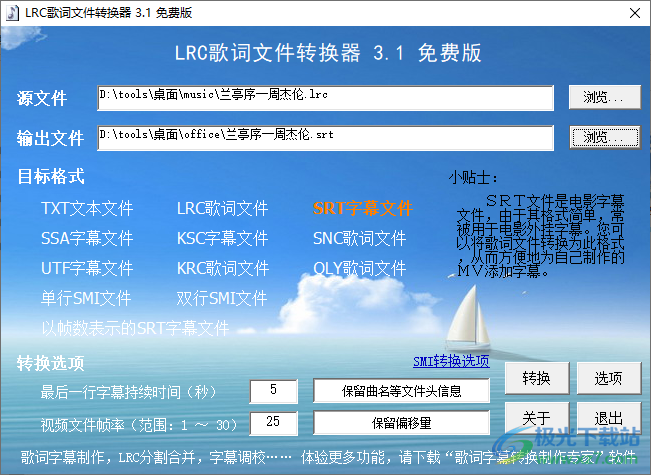Screen dimensions: 651x475
Task: Click the 小贴士 tip heading
Action: 473,178
